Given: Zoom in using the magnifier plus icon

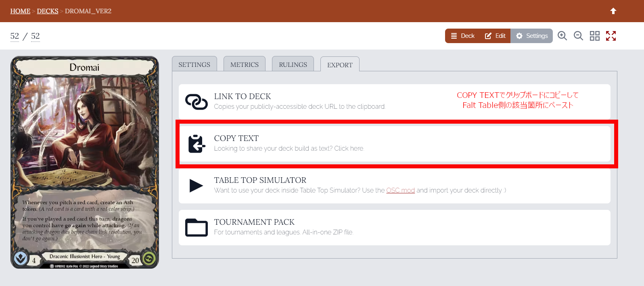Looking at the screenshot, I should pyautogui.click(x=562, y=36).
